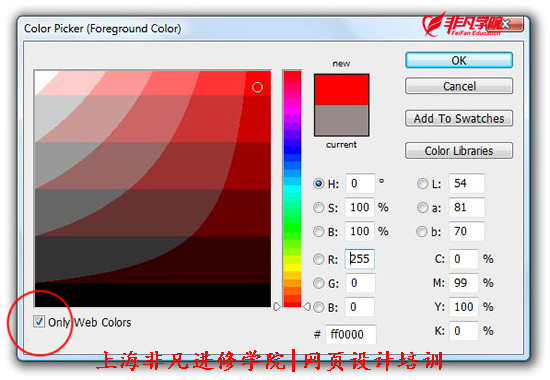Screen dimensions: 550x380
Task: Click the R value field showing 255
Action: click(x=360, y=259)
